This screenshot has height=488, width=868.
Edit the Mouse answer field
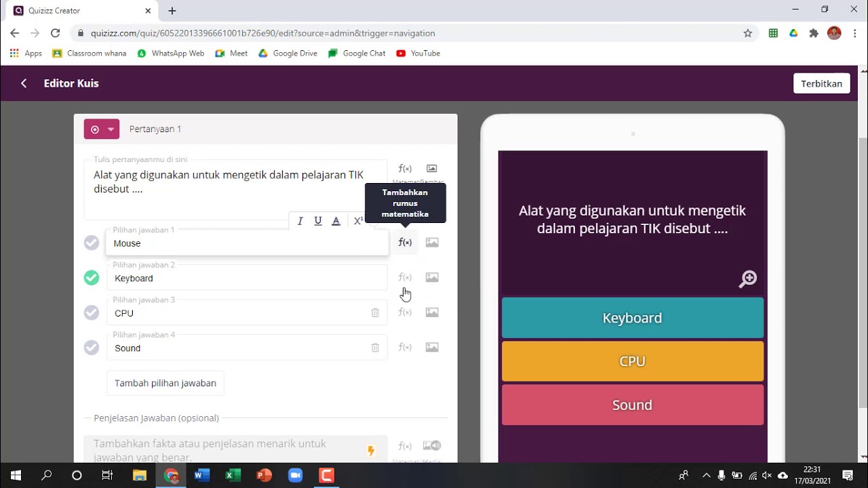247,243
